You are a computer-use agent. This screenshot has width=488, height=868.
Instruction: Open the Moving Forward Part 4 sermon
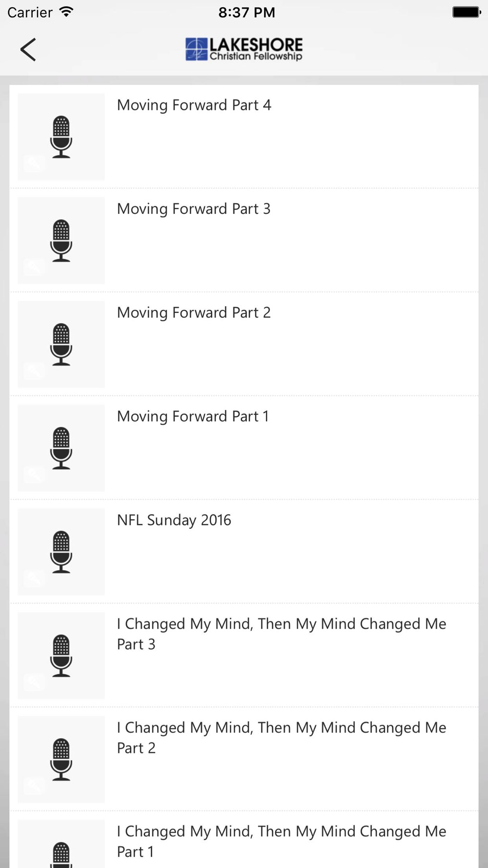click(x=194, y=105)
